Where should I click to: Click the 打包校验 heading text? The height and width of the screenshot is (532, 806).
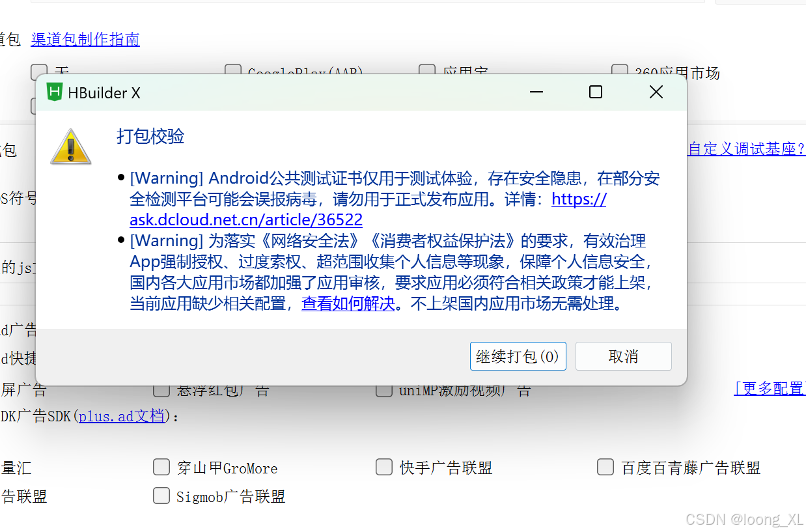(150, 136)
